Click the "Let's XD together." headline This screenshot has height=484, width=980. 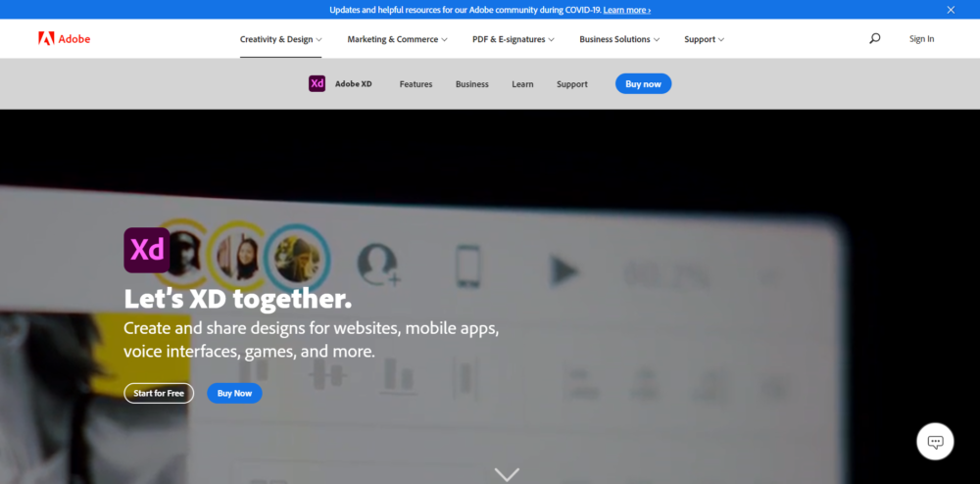[238, 299]
